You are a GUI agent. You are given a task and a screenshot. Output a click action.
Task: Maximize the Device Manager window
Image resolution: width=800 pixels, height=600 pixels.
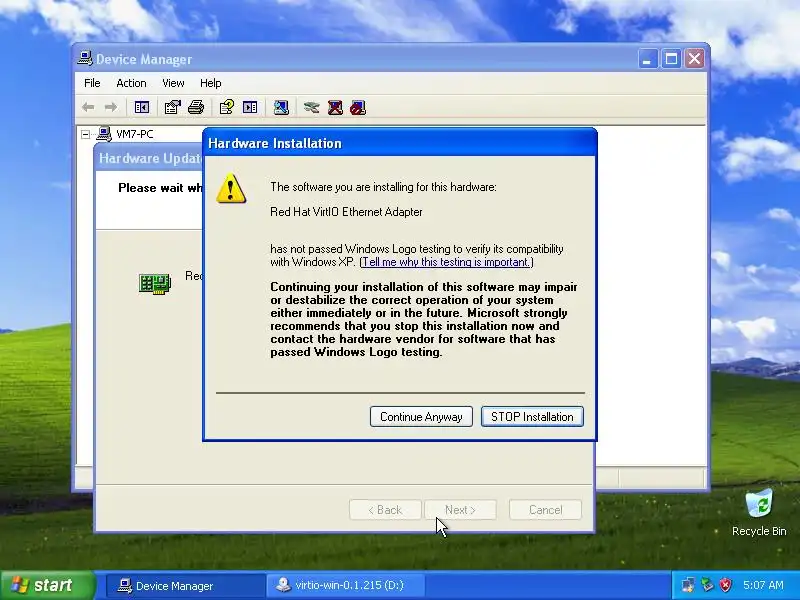[x=671, y=59]
